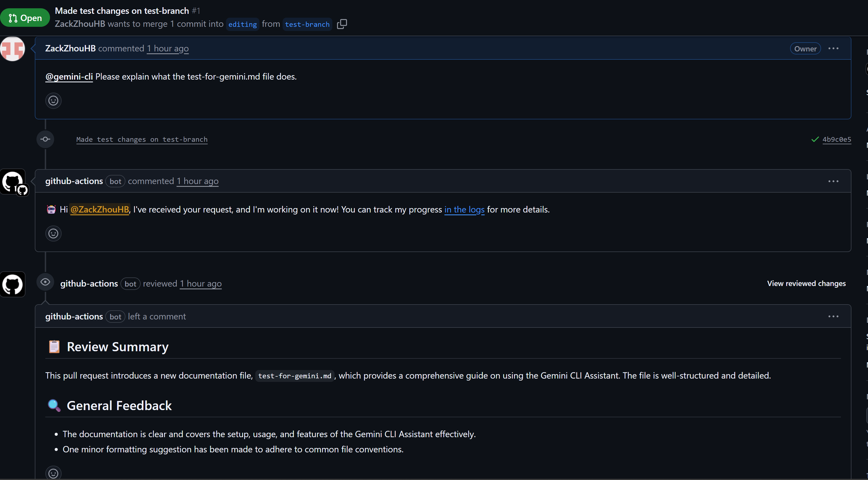868x480 pixels.
Task: Open the github-actions name on the reviewed line
Action: pyautogui.click(x=89, y=284)
